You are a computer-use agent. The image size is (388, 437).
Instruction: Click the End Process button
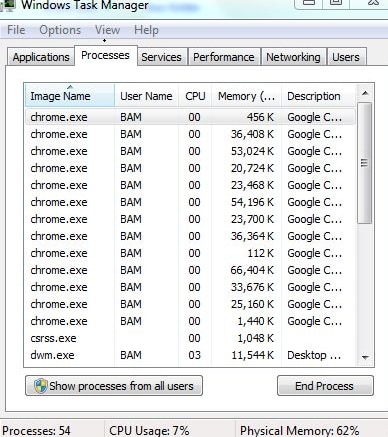[x=325, y=386]
